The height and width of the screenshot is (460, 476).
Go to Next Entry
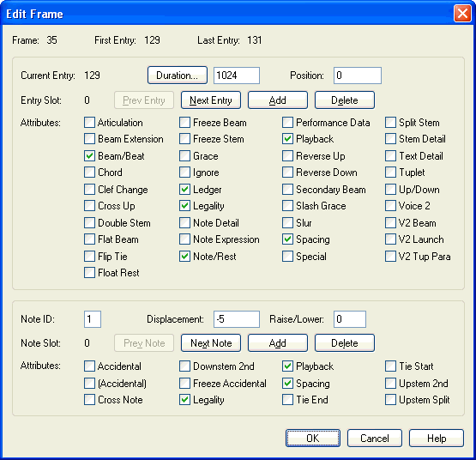(211, 100)
